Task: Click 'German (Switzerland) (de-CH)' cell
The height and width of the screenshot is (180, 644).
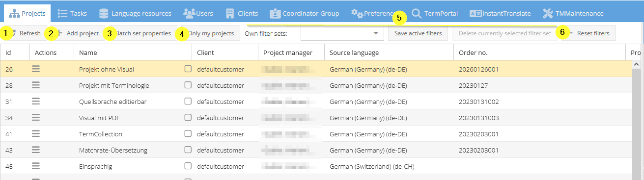Action: [372, 166]
